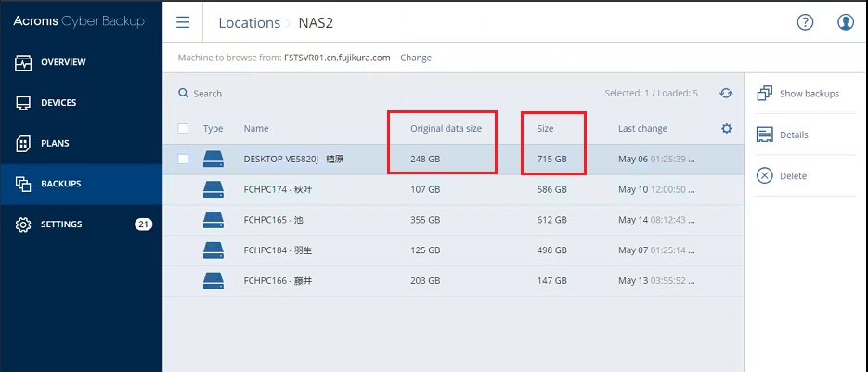Image resolution: width=868 pixels, height=372 pixels.
Task: Go to Devices in sidebar
Action: [x=58, y=103]
